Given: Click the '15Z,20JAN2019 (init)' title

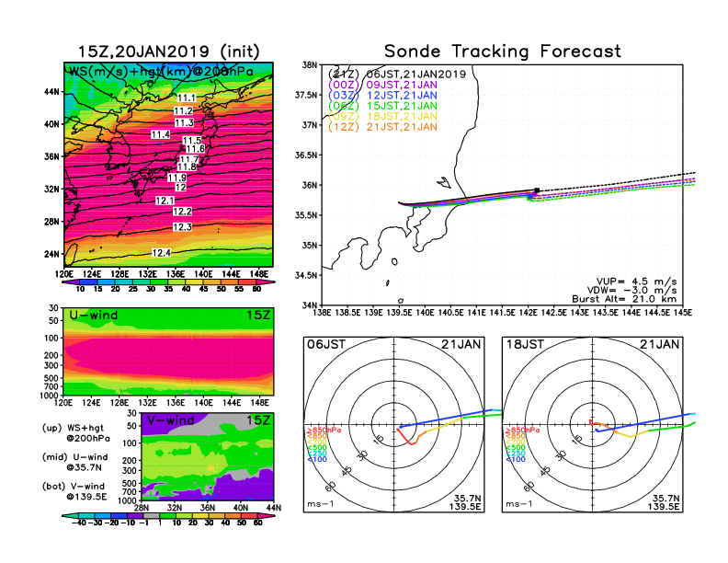Looking at the screenshot, I should point(168,52).
